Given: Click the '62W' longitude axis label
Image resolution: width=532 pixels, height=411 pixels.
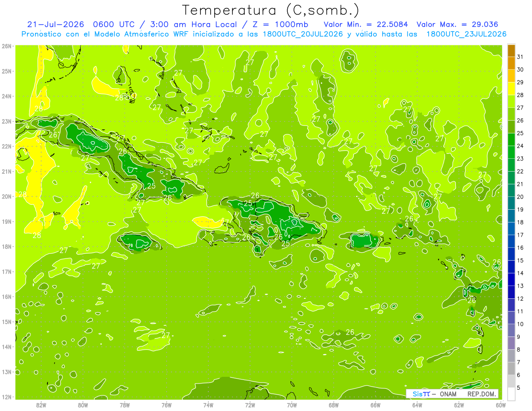Looking at the screenshot, I should tap(459, 405).
